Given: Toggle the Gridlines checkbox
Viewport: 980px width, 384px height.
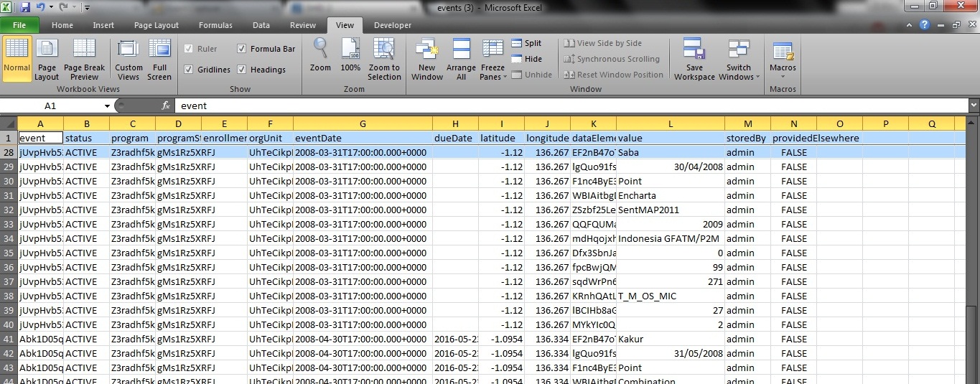Looking at the screenshot, I should [x=189, y=70].
